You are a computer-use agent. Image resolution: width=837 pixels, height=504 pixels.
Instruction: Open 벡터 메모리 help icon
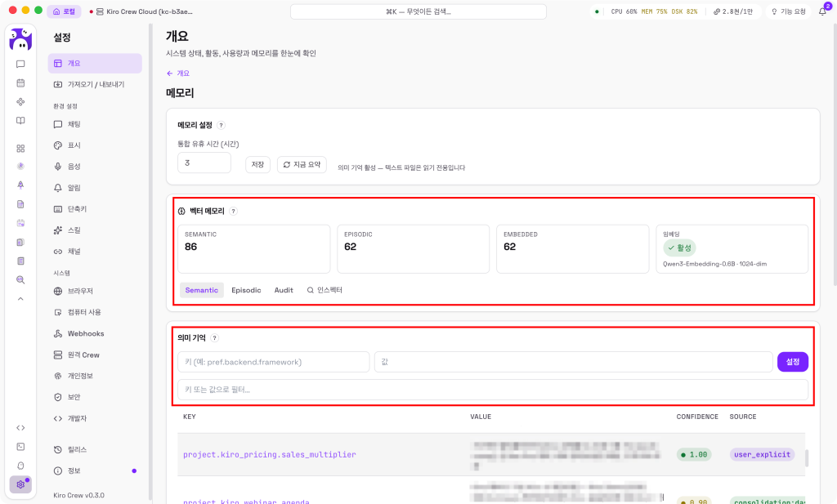(x=233, y=212)
